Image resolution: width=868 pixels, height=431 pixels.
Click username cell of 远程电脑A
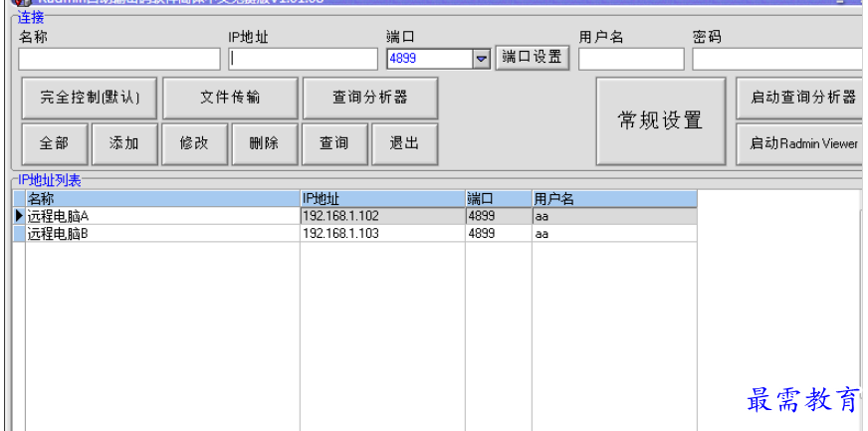click(614, 216)
